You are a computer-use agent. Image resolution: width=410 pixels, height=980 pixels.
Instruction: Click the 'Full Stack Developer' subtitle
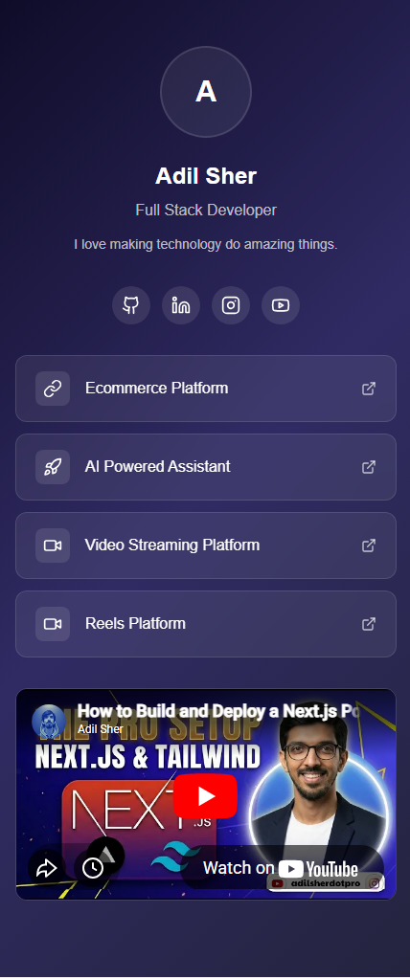[206, 210]
